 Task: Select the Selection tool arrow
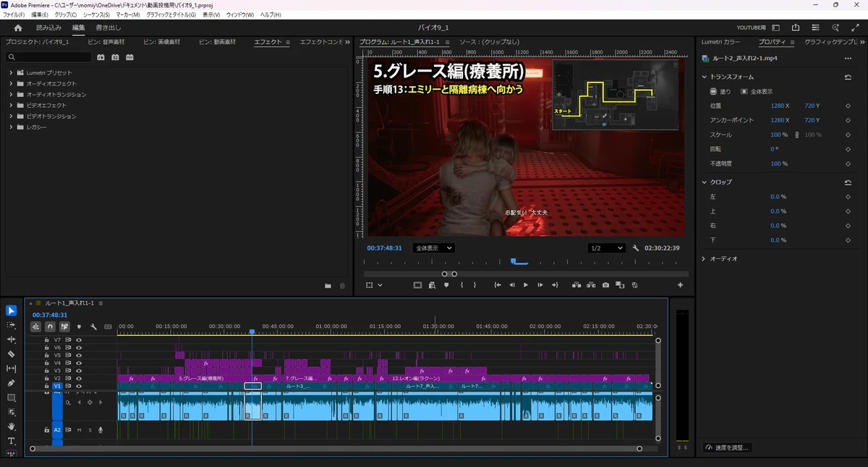[12, 311]
